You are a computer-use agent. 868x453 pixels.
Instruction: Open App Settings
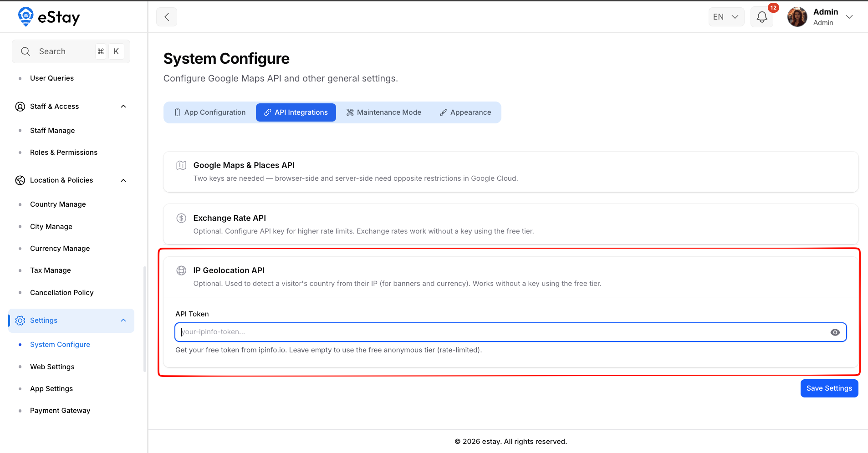click(x=51, y=389)
